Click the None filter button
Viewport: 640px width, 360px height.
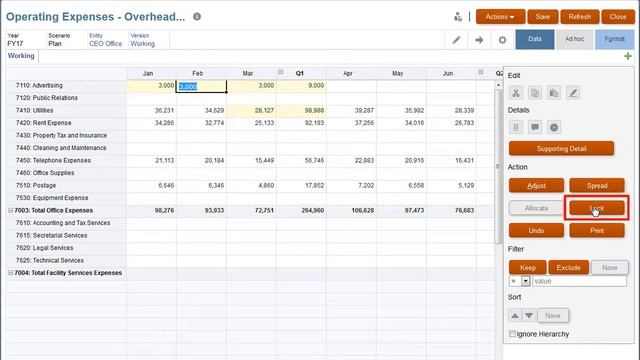pyautogui.click(x=609, y=268)
